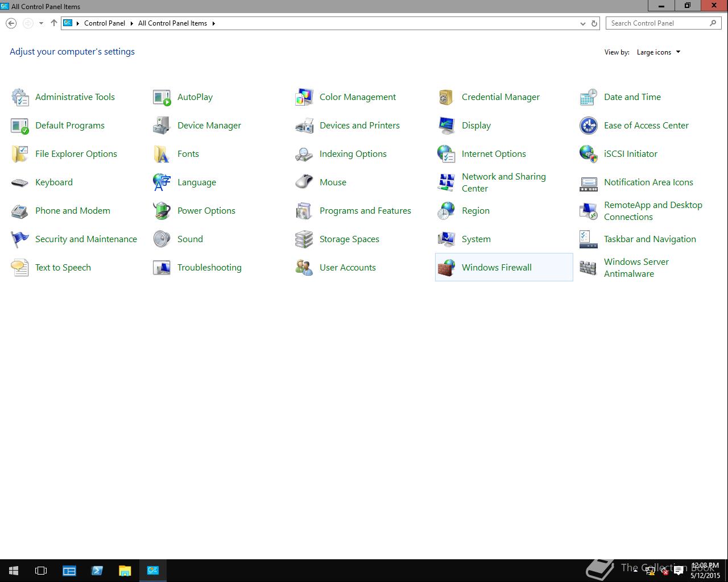Screen dimensions: 728x582
Task: Click the User Accounts people icon
Action: pyautogui.click(x=304, y=268)
